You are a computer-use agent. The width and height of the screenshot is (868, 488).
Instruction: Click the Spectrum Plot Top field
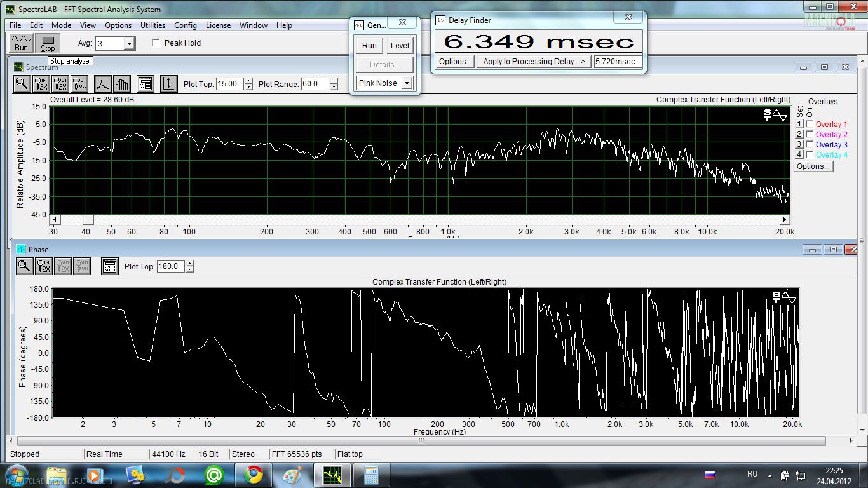coord(230,84)
